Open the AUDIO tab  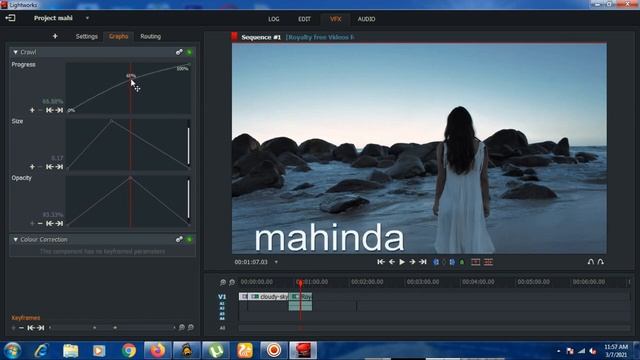tap(366, 19)
